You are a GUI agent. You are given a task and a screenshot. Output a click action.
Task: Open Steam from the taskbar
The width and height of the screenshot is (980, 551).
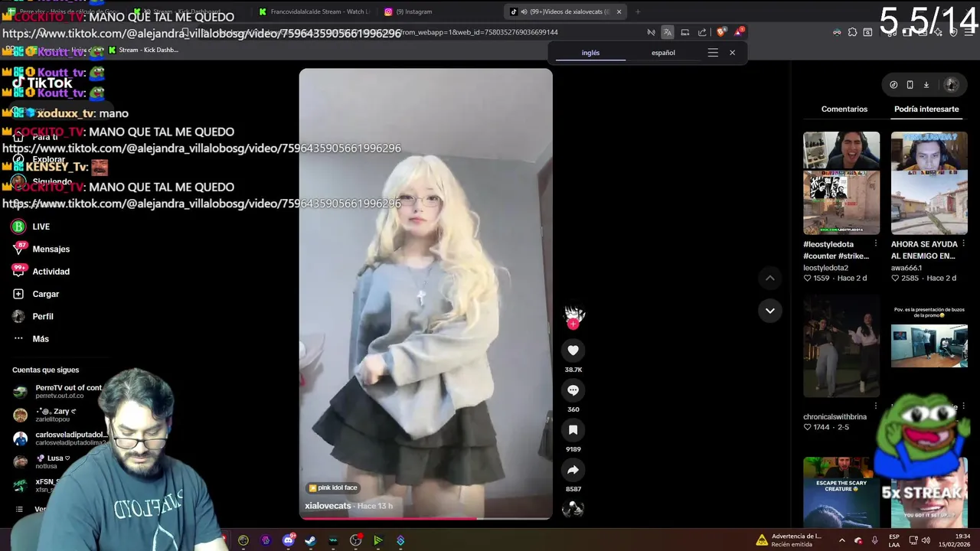[x=310, y=540]
